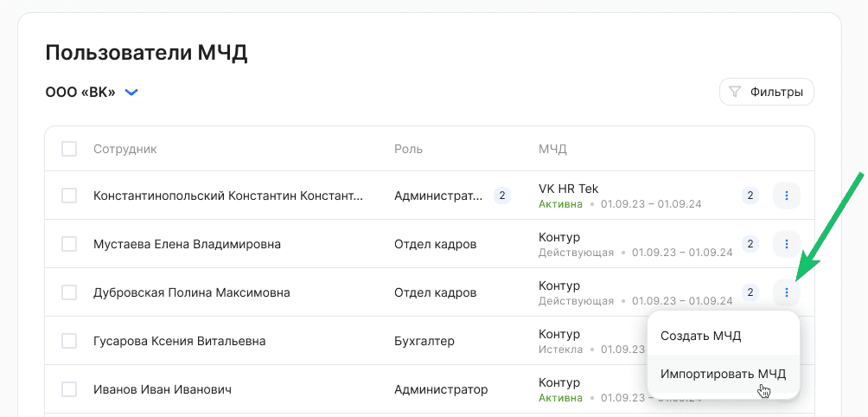Select the name Дубровская Полина Максимовна
The image size is (868, 417).
pyautogui.click(x=192, y=292)
